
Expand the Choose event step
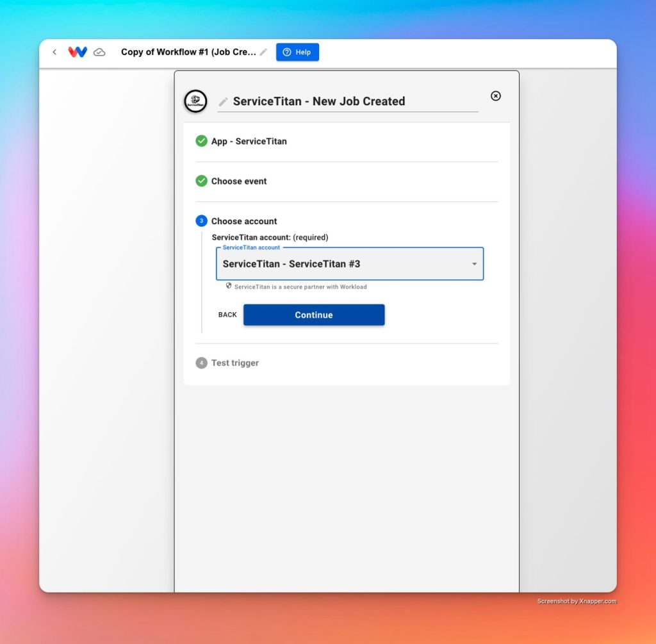pyautogui.click(x=347, y=181)
